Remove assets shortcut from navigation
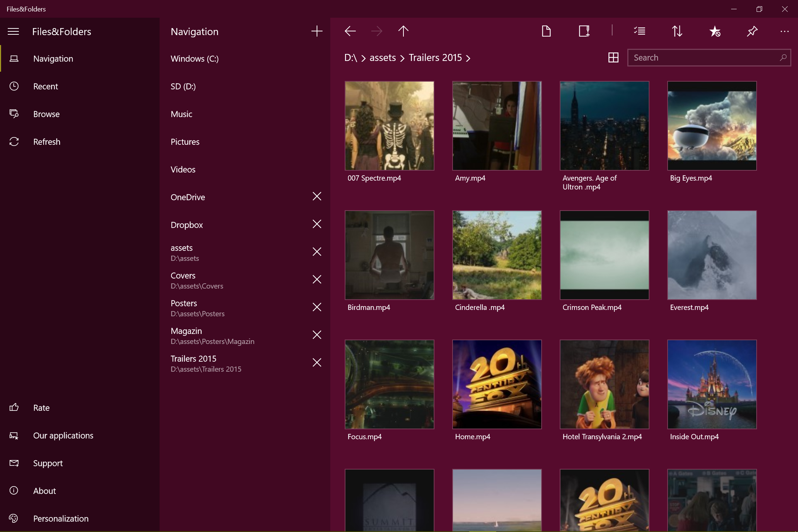Screen dimensions: 798x532 (x=317, y=252)
